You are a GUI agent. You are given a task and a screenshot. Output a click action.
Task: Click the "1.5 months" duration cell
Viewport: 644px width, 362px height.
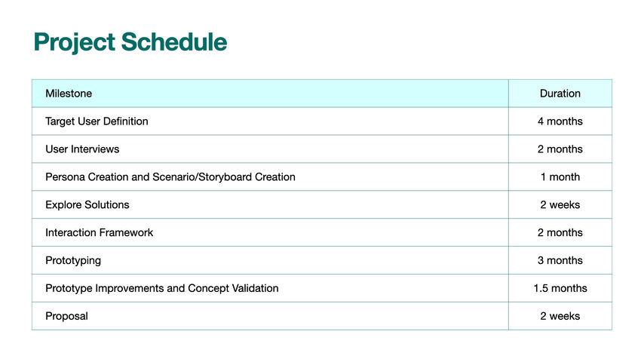tap(560, 289)
